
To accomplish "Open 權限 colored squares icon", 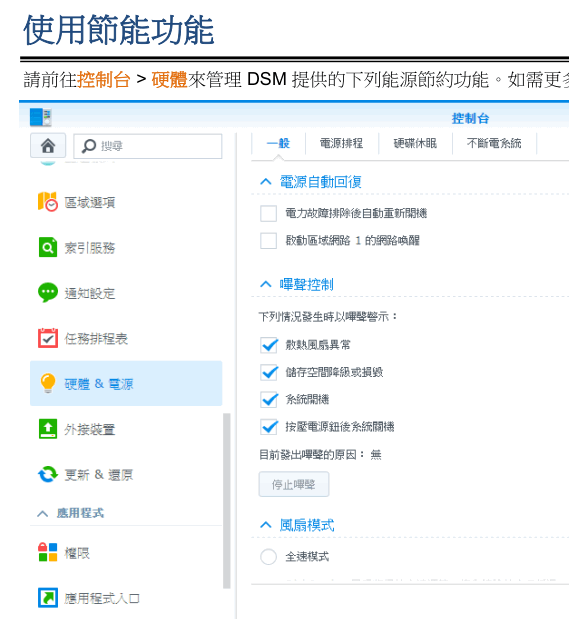I will (x=48, y=552).
